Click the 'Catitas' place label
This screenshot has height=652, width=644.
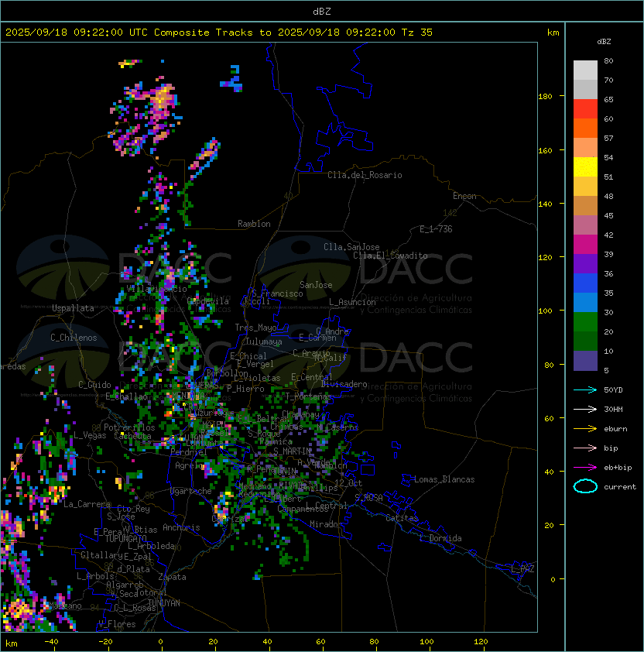[402, 518]
